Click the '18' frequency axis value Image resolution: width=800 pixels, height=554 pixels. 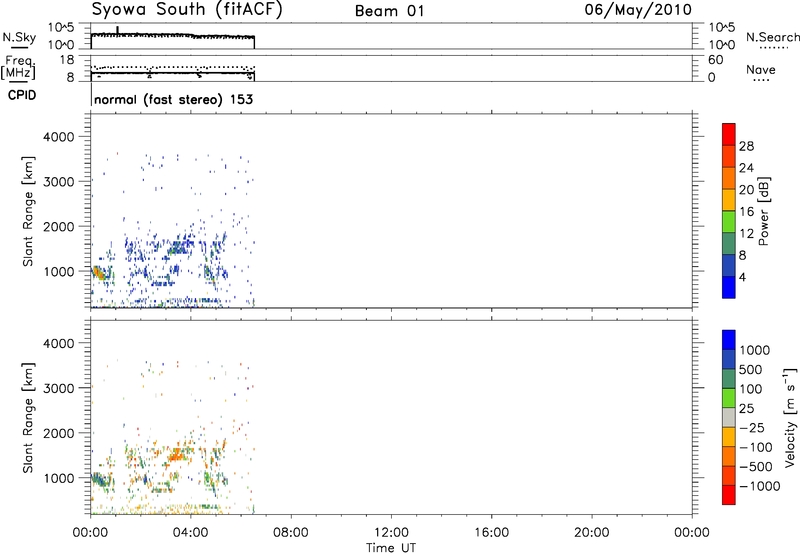[x=67, y=60]
